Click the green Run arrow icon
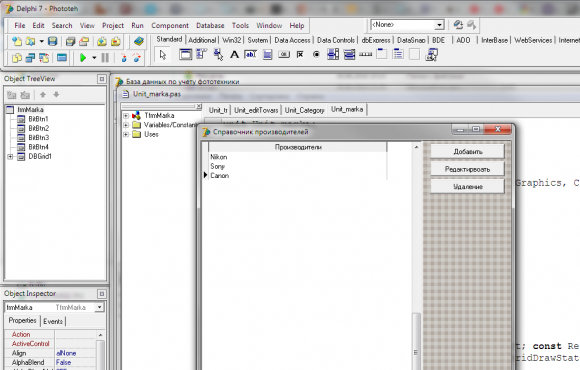The width and height of the screenshot is (580, 370). (x=83, y=58)
